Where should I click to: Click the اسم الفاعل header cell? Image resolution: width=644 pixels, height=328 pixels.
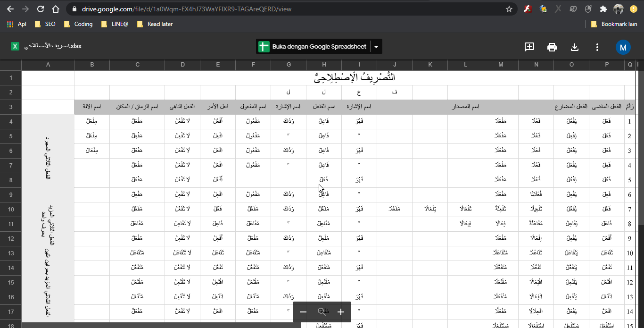(x=324, y=107)
